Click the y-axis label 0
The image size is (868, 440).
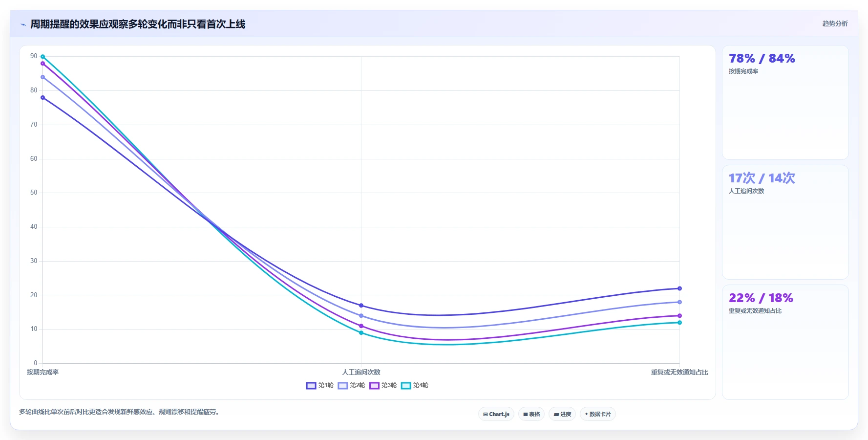36,363
